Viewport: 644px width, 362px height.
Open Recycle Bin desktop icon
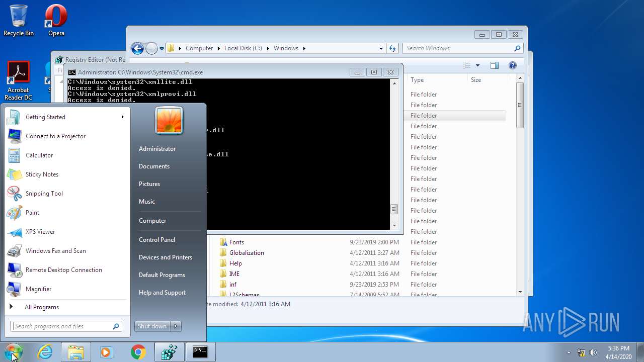click(x=19, y=21)
